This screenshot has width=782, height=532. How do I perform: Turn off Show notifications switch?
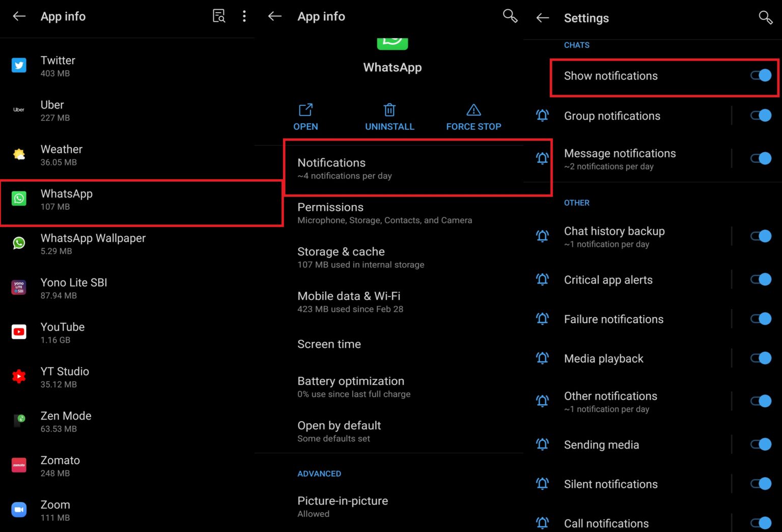coord(761,75)
